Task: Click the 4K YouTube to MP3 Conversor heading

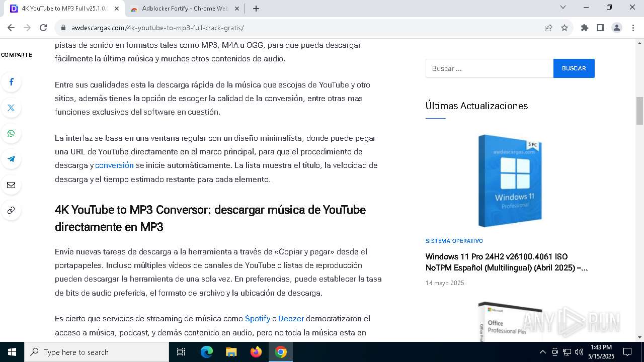Action: tap(210, 218)
